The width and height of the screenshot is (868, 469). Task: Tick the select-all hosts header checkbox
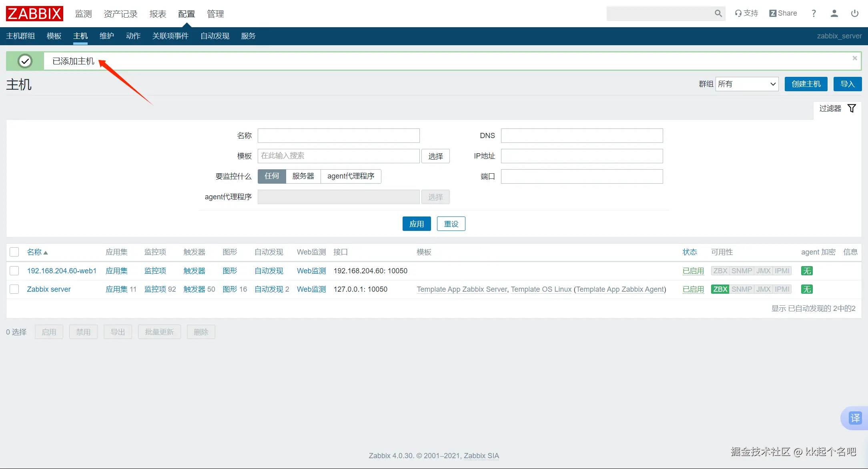tap(14, 252)
